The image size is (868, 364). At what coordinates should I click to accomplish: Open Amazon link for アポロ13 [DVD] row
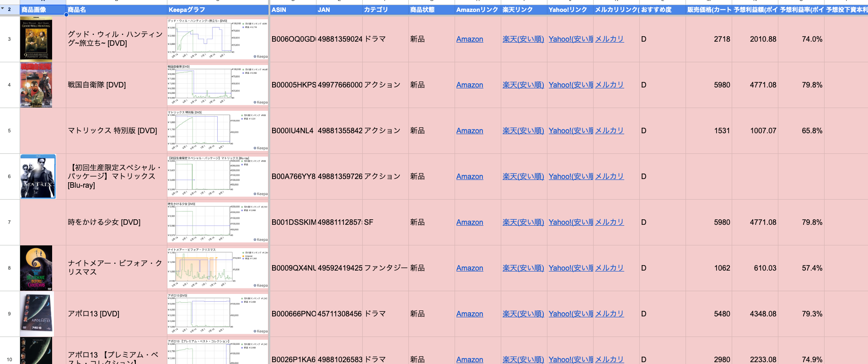click(x=470, y=314)
